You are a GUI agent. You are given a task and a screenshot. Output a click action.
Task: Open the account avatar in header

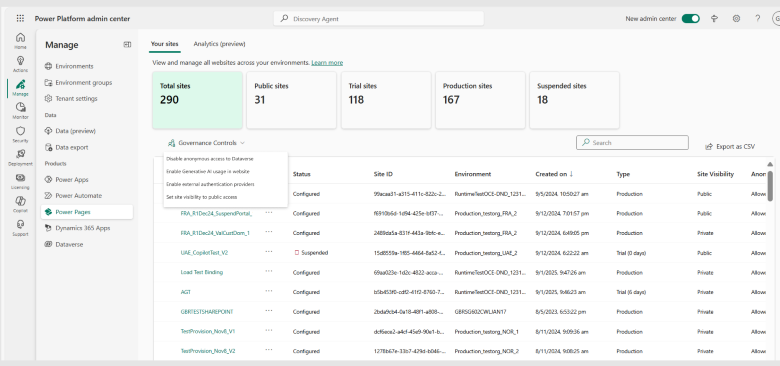pyautogui.click(x=776, y=18)
